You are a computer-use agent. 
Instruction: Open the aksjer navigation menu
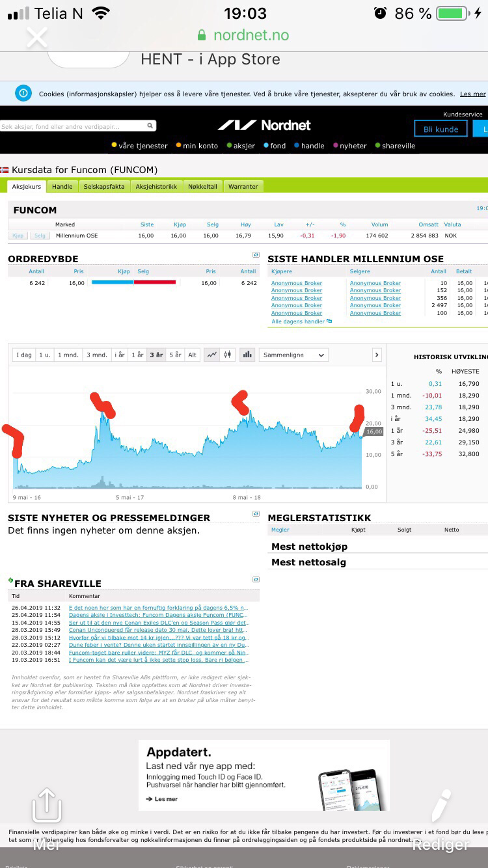(241, 146)
